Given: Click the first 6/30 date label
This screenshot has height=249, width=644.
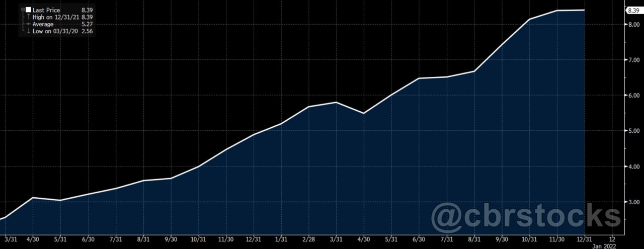Looking at the screenshot, I should point(88,239).
